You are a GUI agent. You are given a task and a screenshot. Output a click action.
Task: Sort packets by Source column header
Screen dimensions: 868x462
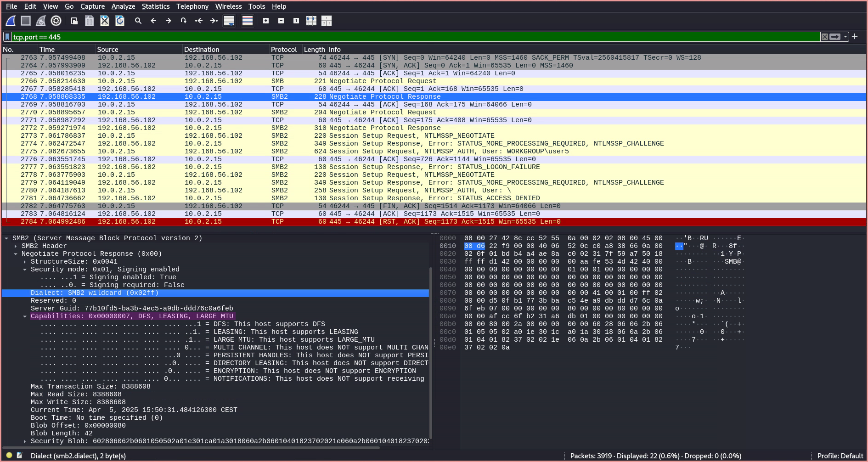point(139,49)
